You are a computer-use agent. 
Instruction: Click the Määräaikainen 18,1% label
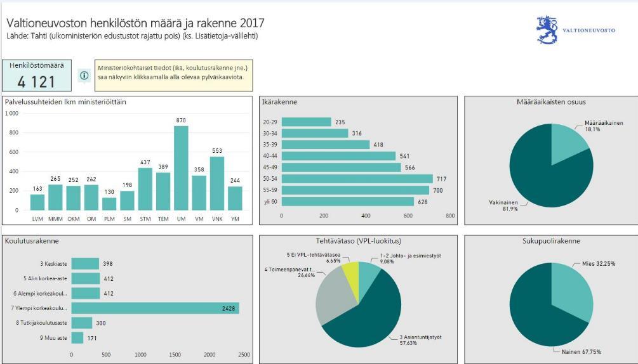[x=604, y=126]
